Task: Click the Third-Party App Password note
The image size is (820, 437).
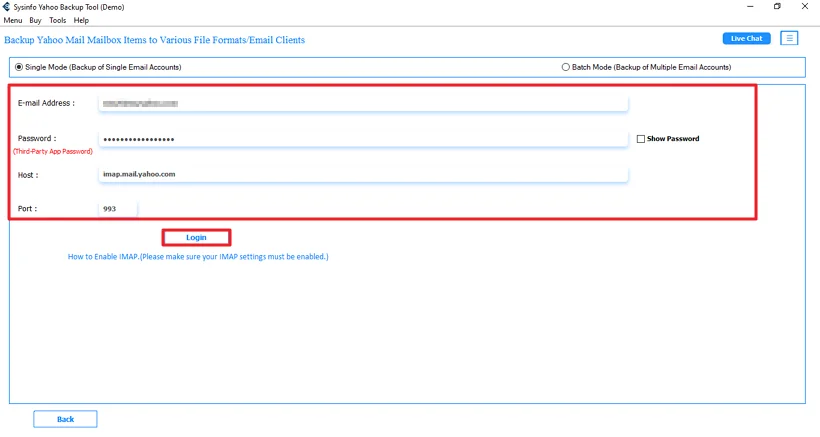Action: pos(53,152)
